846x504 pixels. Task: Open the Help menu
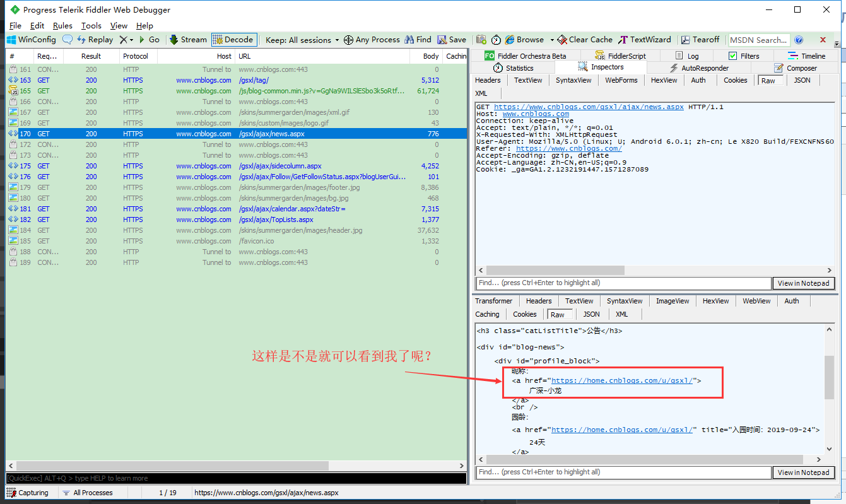click(144, 26)
